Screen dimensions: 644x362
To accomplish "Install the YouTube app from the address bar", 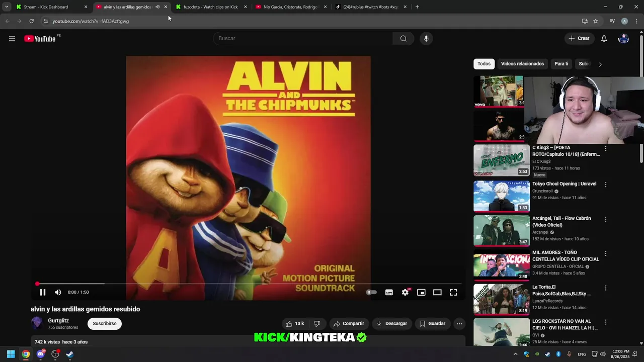I will (585, 21).
